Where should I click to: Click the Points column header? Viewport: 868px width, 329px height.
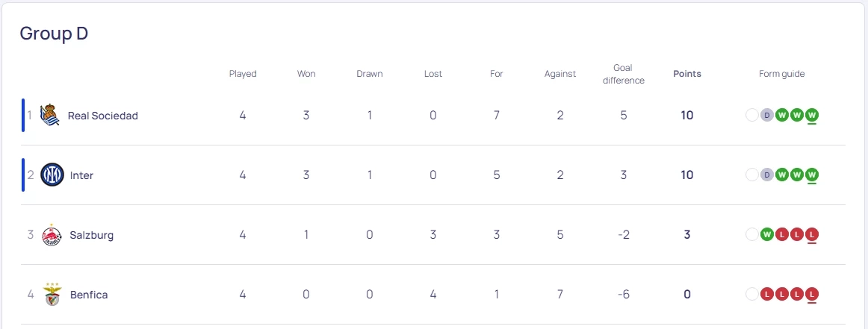687,74
